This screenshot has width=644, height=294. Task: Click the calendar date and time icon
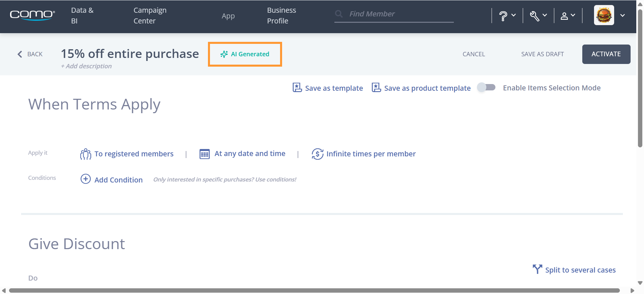coord(205,154)
